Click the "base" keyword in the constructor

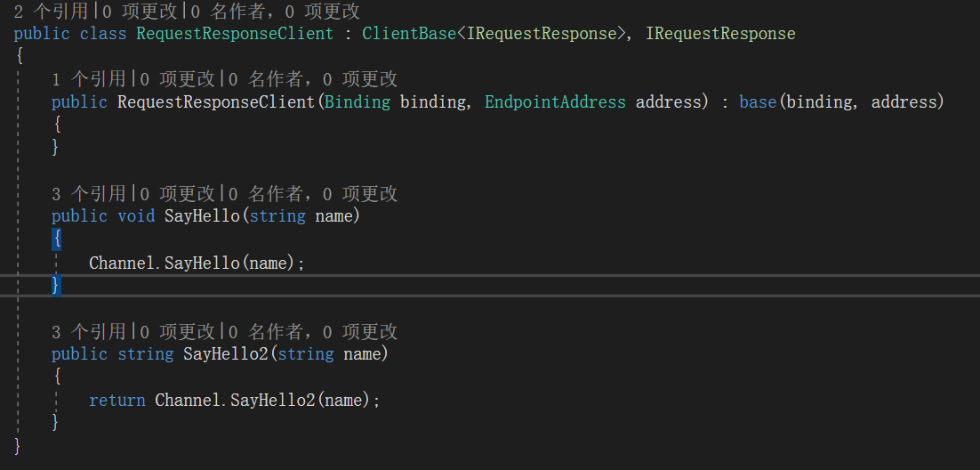point(758,102)
